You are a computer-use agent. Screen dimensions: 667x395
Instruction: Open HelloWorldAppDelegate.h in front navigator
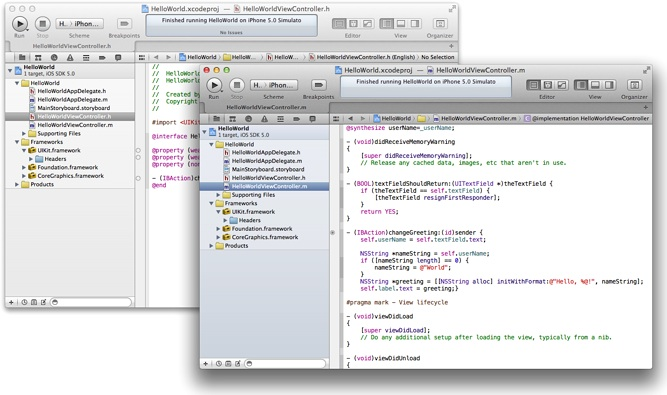click(x=265, y=152)
